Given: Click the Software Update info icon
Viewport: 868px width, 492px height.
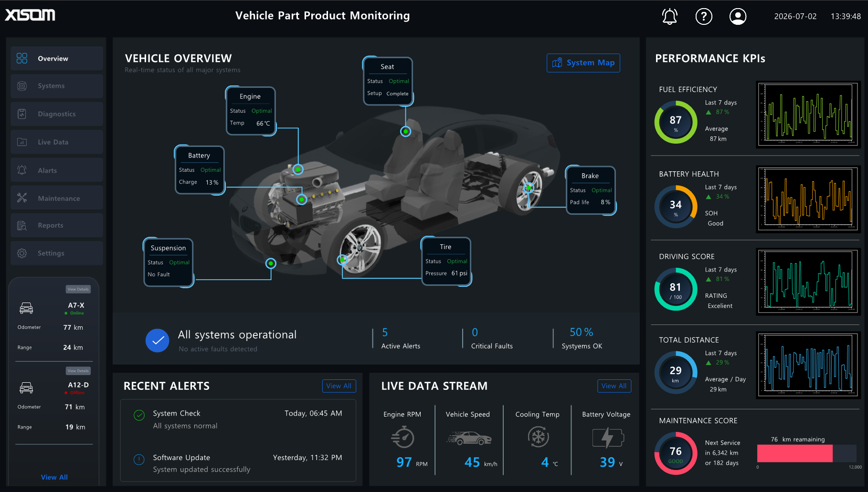Looking at the screenshot, I should pyautogui.click(x=139, y=460).
